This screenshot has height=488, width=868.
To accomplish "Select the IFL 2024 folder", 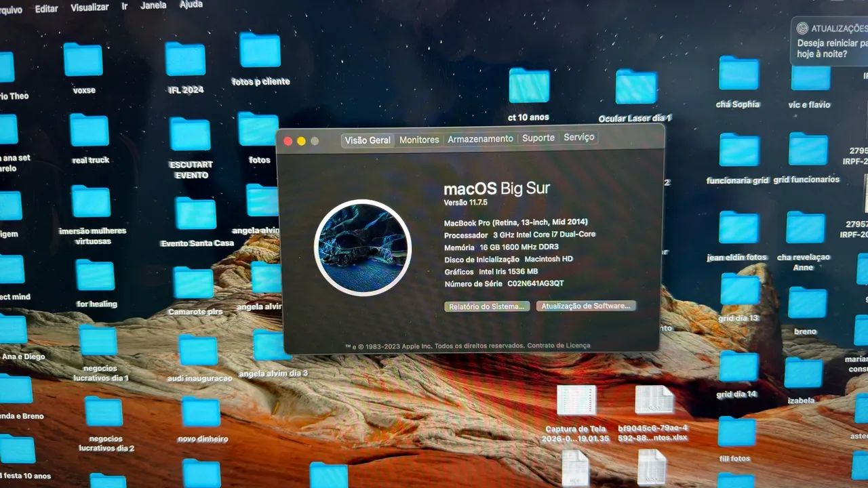I will [x=185, y=59].
